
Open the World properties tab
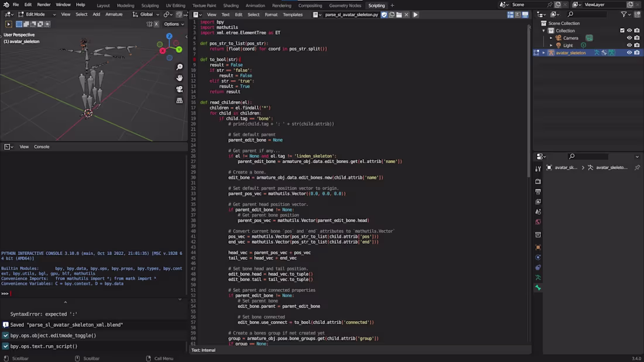[x=538, y=222]
